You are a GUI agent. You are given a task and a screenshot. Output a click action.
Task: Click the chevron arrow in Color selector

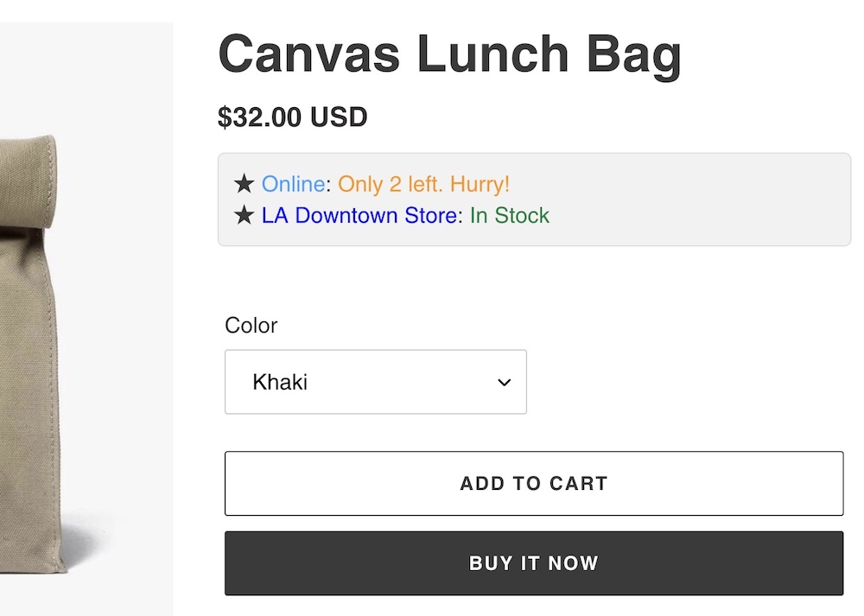pyautogui.click(x=505, y=383)
